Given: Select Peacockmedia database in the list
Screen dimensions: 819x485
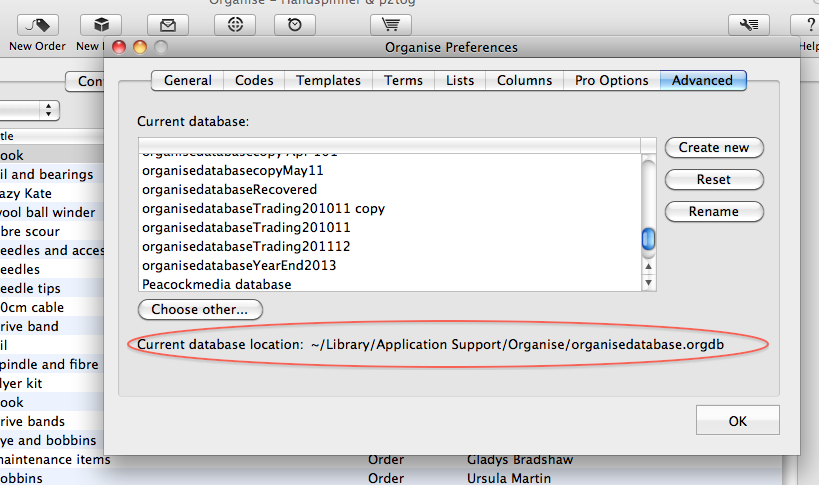Looking at the screenshot, I should (217, 285).
